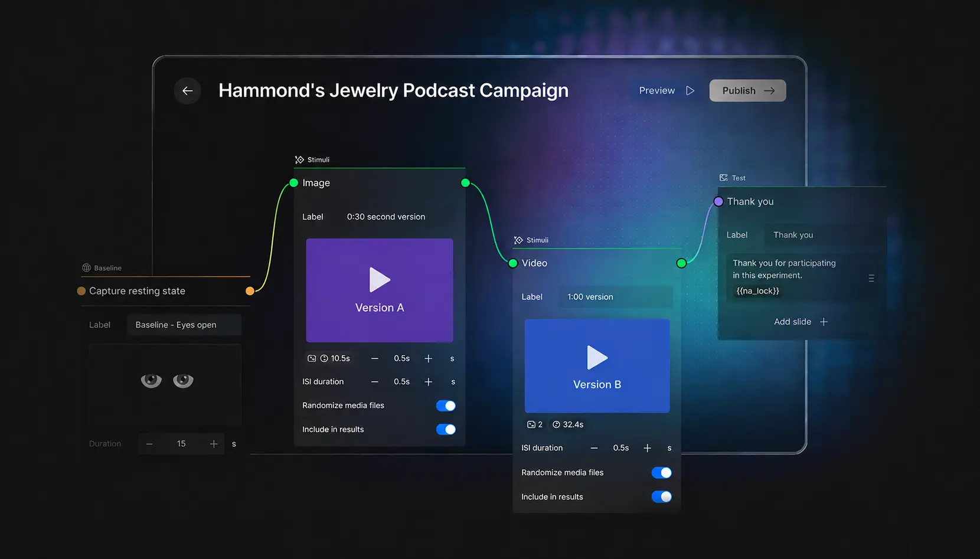Increase Video ISI duration with plus

coord(648,448)
